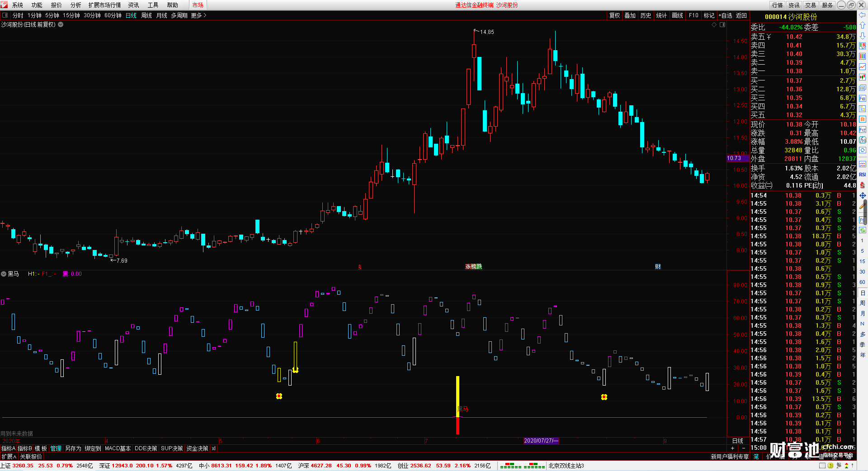Click the RSI indicator icon in sidebar
This screenshot has width=868, height=471.
tap(863, 174)
